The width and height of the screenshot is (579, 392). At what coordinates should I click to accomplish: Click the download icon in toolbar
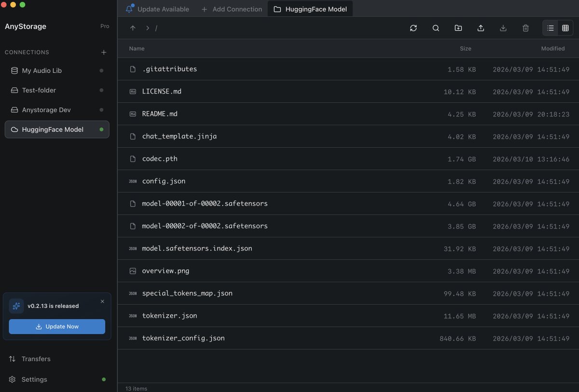point(503,28)
